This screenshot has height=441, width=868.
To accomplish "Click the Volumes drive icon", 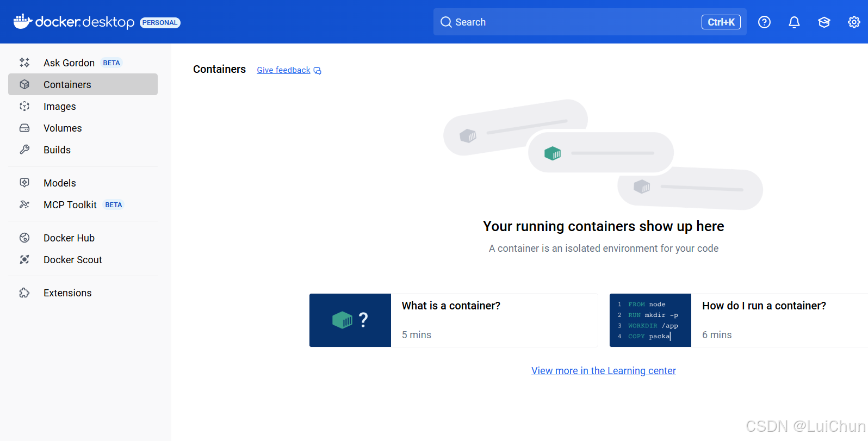I will (x=24, y=128).
